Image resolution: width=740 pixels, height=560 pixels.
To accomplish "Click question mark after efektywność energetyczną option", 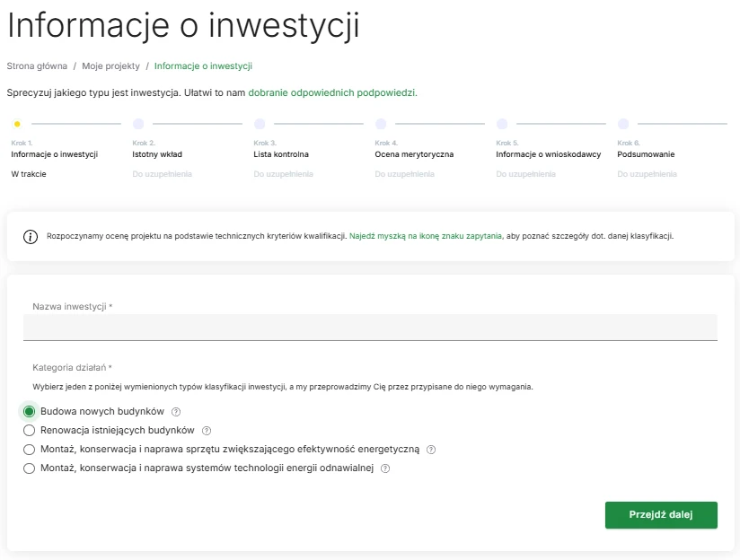I will pos(431,450).
